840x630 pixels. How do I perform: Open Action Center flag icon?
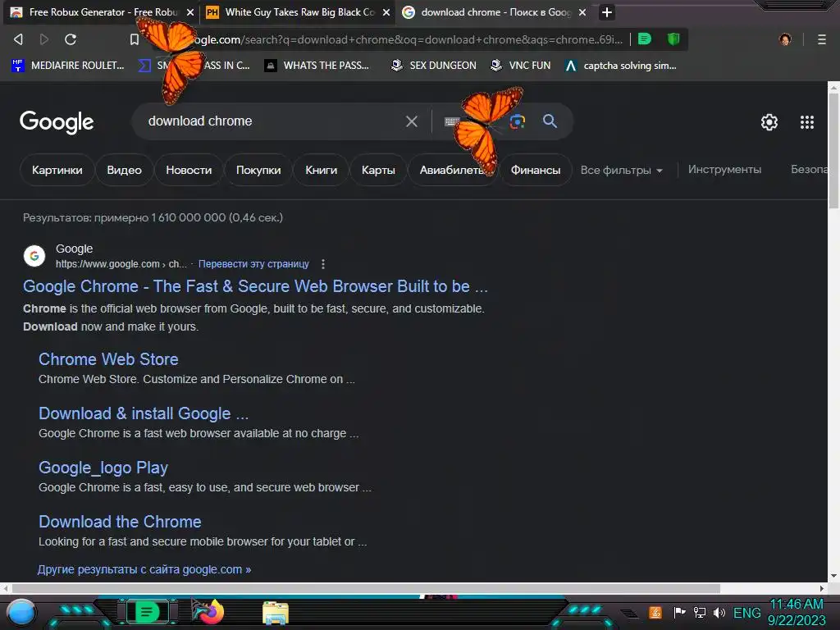(679, 612)
